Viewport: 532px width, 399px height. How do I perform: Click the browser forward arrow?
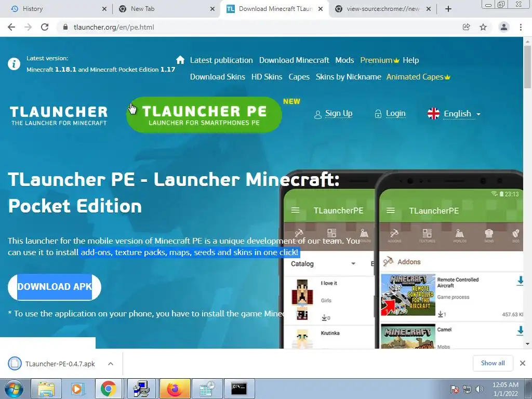28,27
